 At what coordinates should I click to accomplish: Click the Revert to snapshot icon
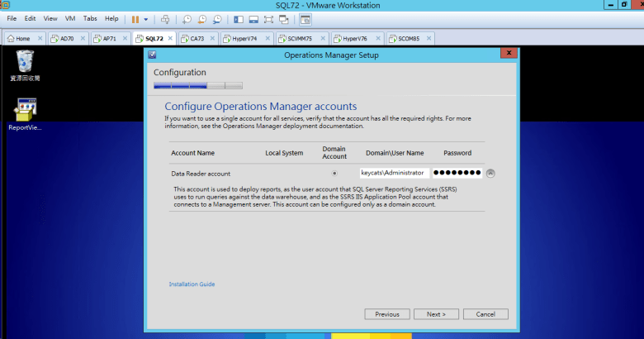(x=202, y=18)
